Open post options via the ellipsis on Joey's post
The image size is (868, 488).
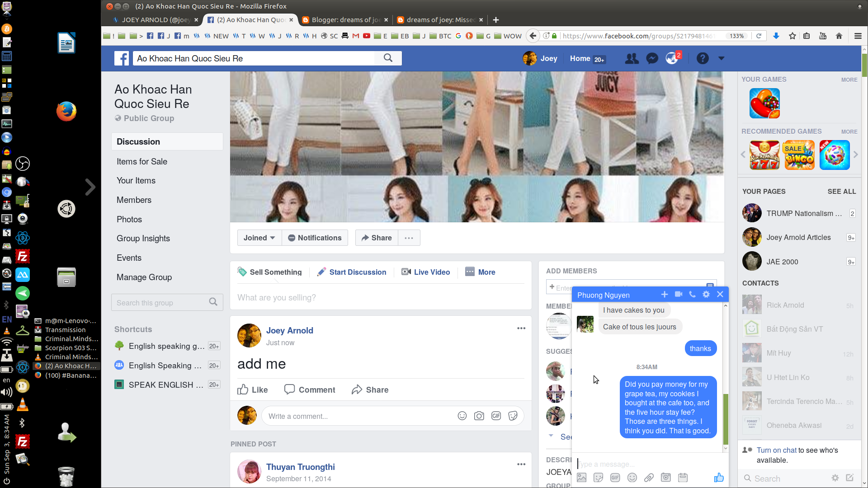pyautogui.click(x=521, y=328)
